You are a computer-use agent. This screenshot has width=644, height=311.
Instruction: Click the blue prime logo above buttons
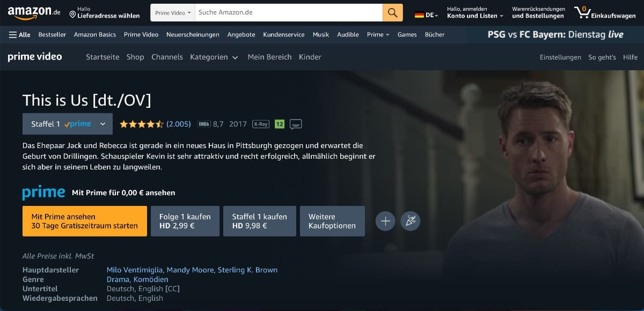coord(43,192)
